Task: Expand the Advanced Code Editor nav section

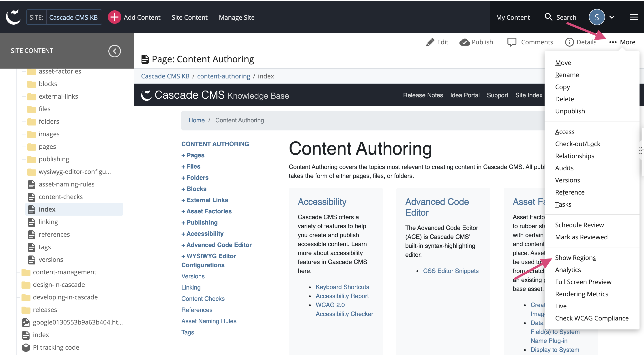Action: coord(217,245)
